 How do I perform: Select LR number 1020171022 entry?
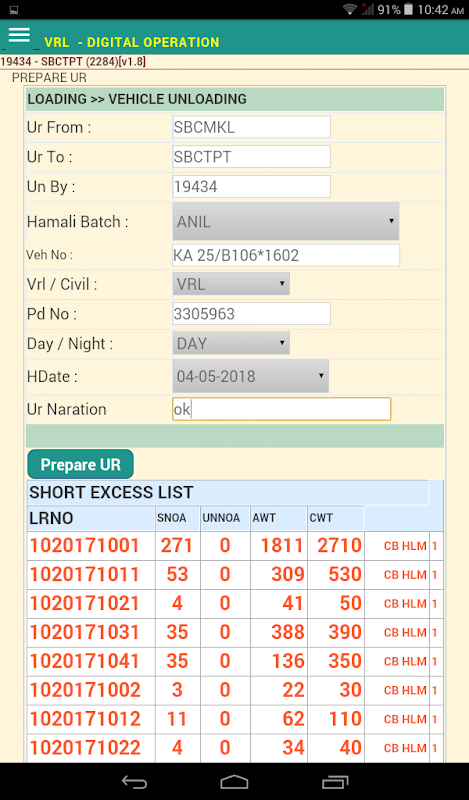tap(85, 748)
